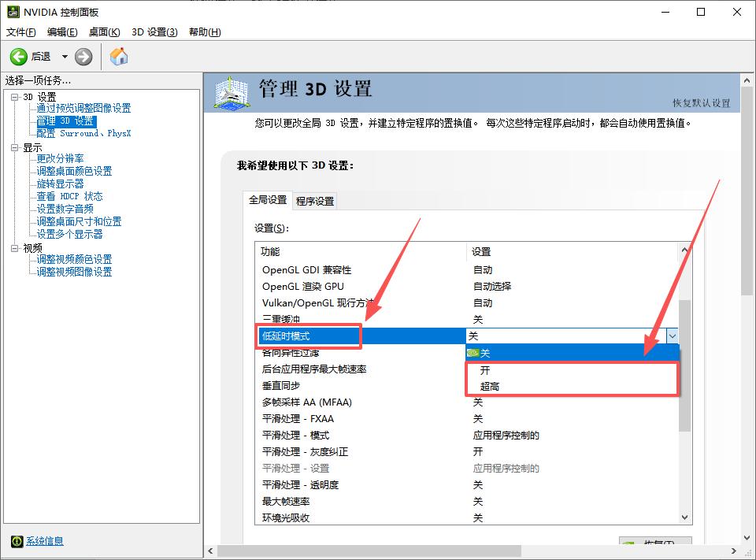Select 环境光吸收 row

click(x=467, y=517)
